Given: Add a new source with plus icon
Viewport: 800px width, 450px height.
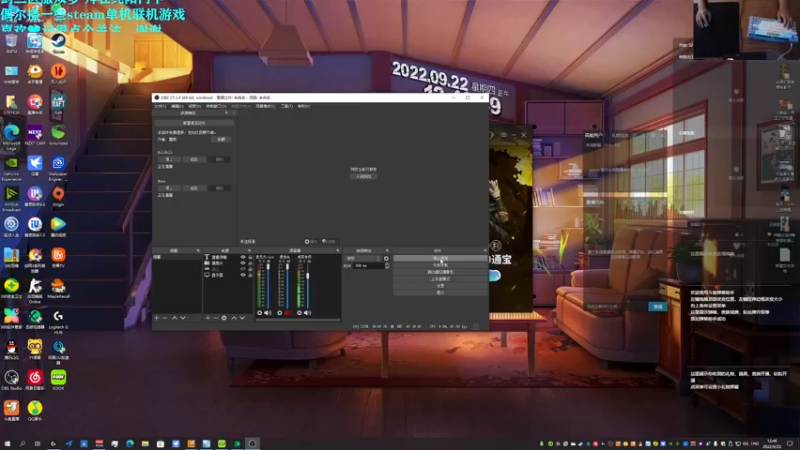Looking at the screenshot, I should (208, 318).
